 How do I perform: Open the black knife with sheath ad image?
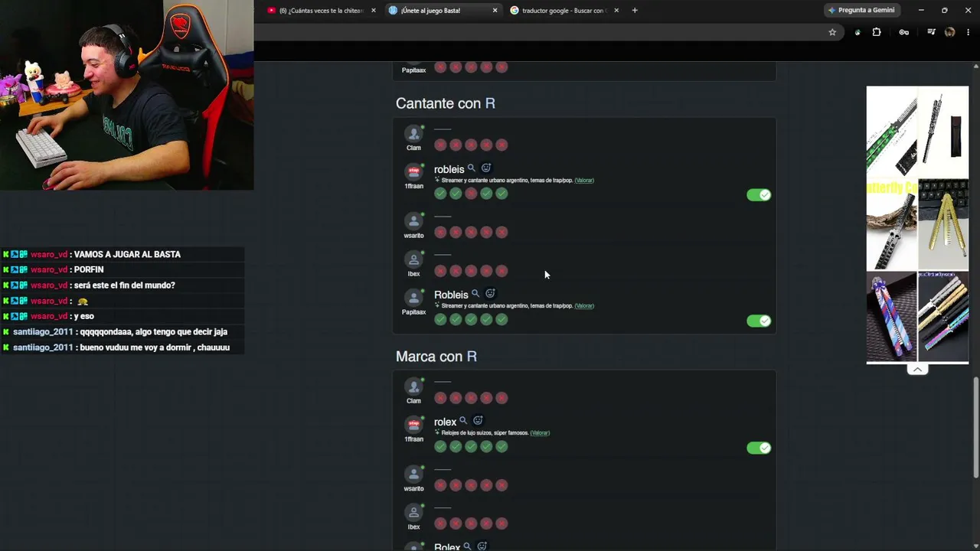(x=943, y=132)
